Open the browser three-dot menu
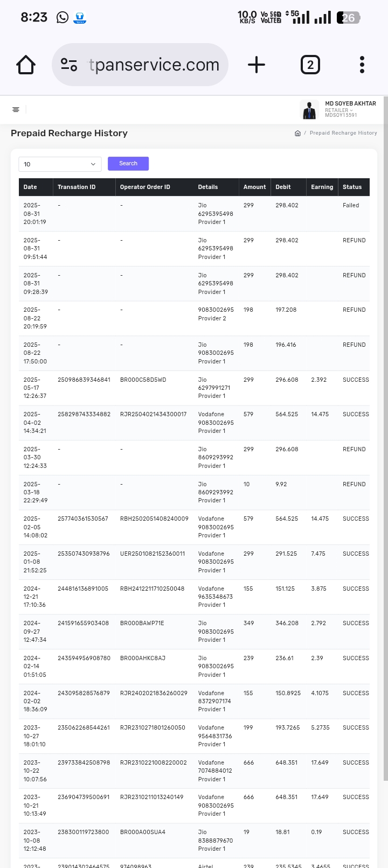388x868 pixels. click(x=362, y=65)
